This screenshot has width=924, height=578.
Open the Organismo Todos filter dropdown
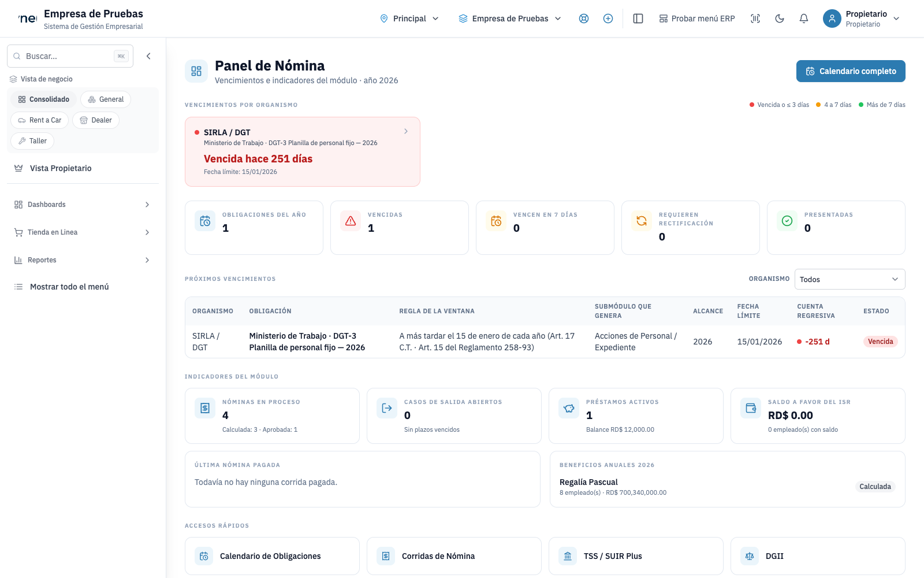[x=850, y=279]
